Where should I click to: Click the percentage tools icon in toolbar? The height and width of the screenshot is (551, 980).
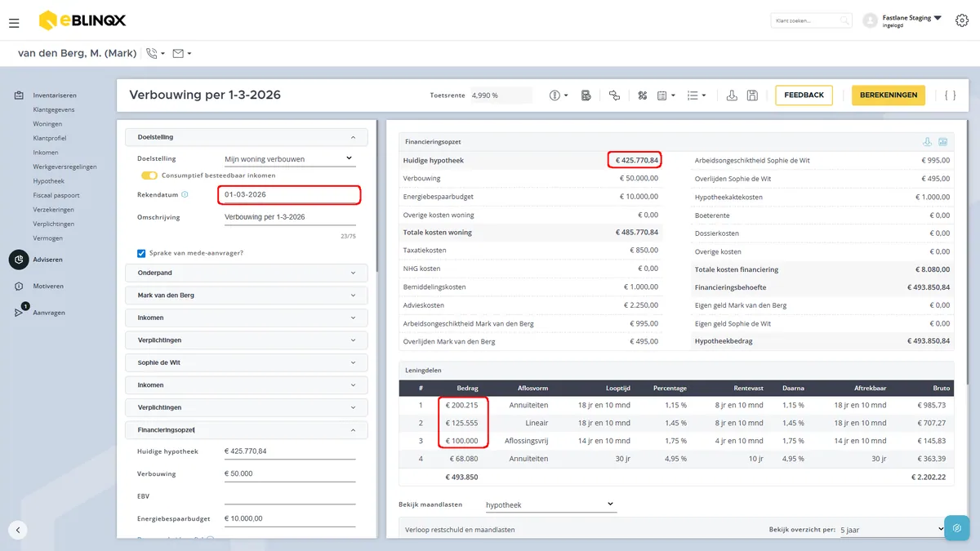click(x=643, y=96)
